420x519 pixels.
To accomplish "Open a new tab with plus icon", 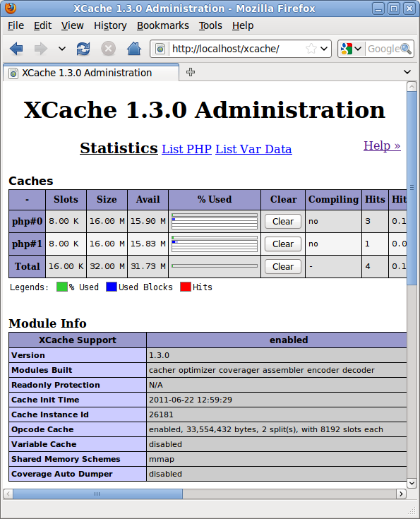I will pyautogui.click(x=191, y=72).
